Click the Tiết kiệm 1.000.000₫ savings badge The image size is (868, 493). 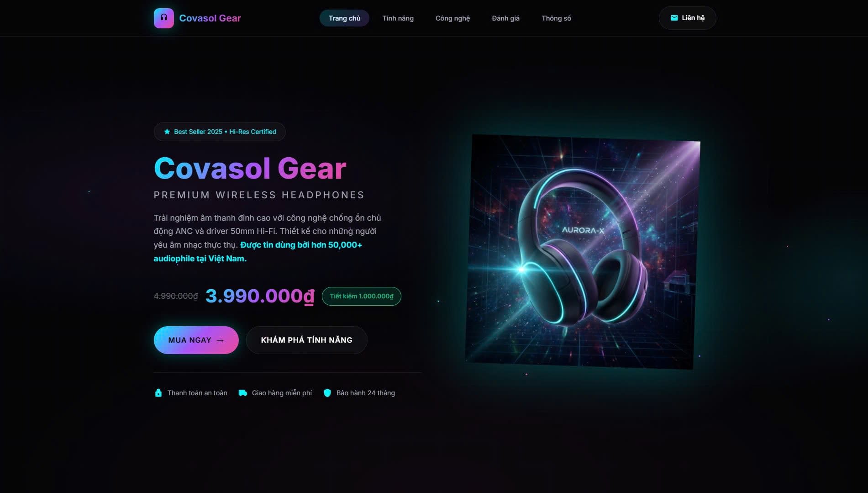(x=362, y=296)
